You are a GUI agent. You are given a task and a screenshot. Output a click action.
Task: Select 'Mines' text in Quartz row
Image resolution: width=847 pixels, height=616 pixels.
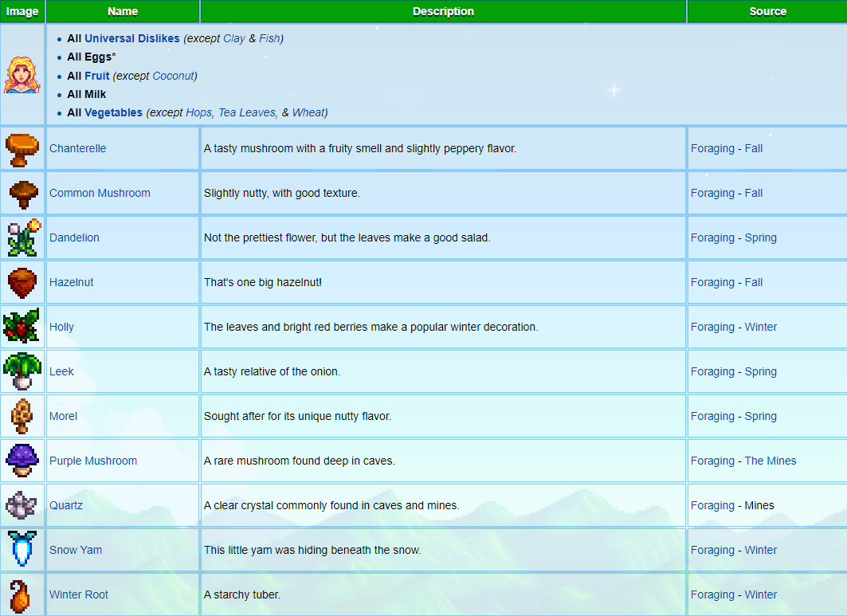pyautogui.click(x=759, y=505)
